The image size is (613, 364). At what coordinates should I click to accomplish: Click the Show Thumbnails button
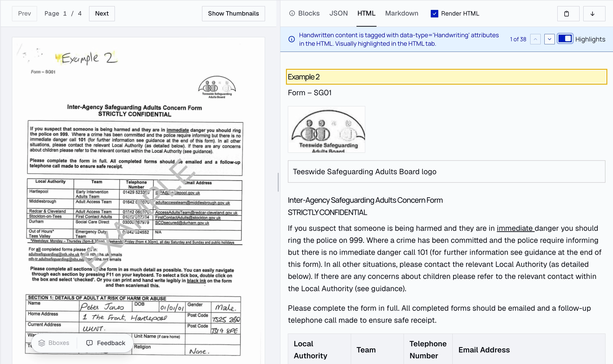pos(233,13)
